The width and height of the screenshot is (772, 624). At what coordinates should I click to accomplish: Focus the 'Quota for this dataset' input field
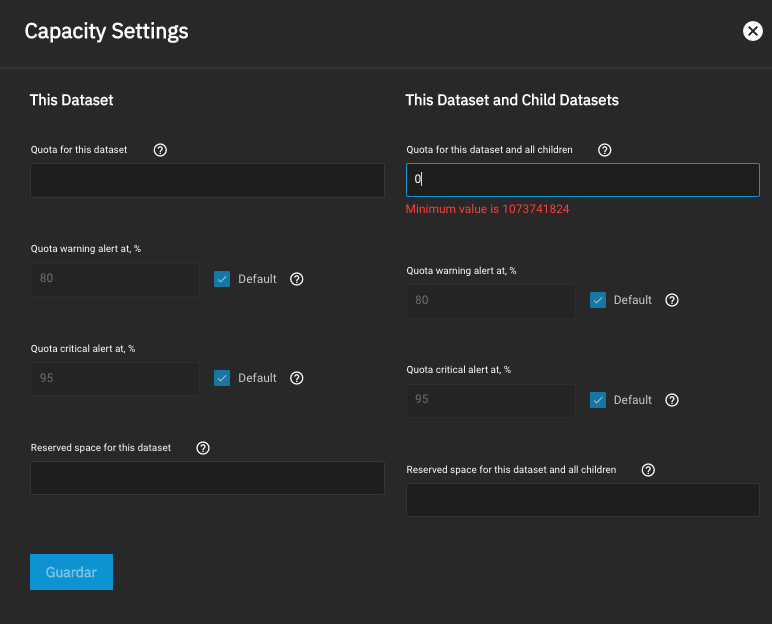pyautogui.click(x=207, y=181)
